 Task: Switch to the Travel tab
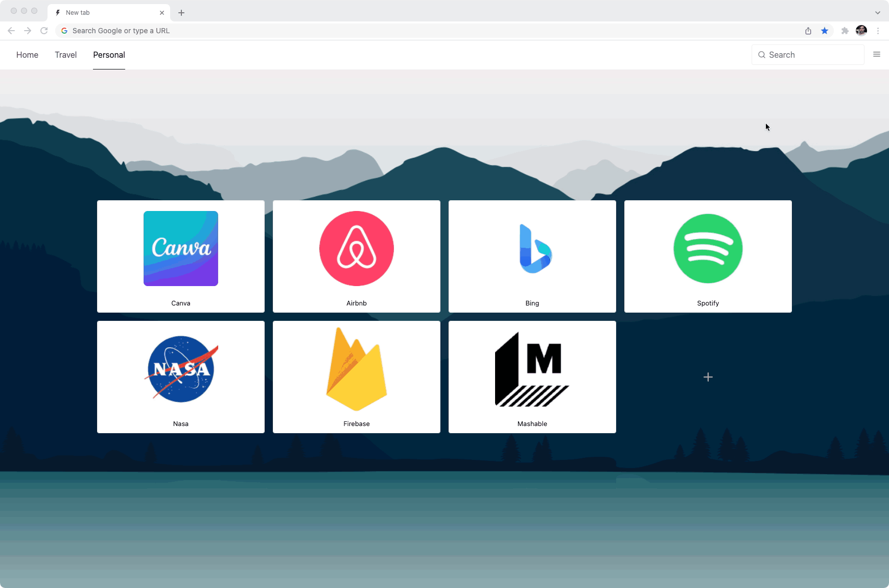(x=66, y=55)
